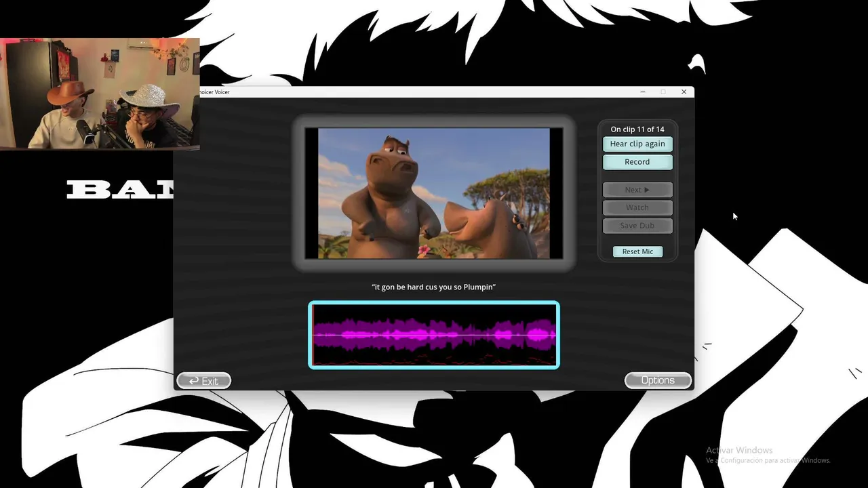The image size is (868, 488).
Task: Click the purple audio waveform display
Action: 434,335
